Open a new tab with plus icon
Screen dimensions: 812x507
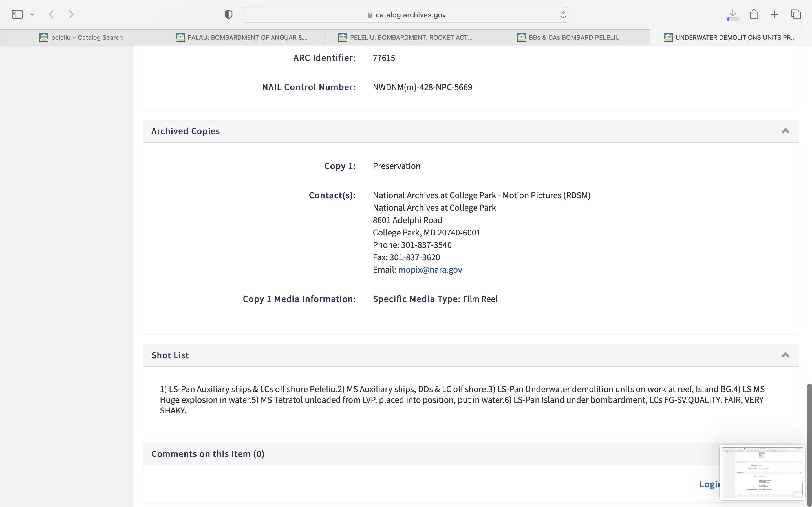pyautogui.click(x=775, y=14)
